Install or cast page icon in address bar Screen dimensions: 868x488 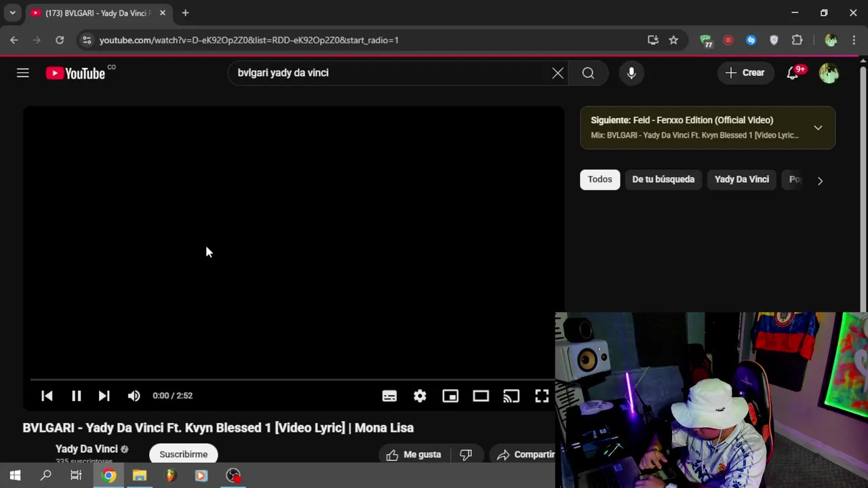coord(653,40)
